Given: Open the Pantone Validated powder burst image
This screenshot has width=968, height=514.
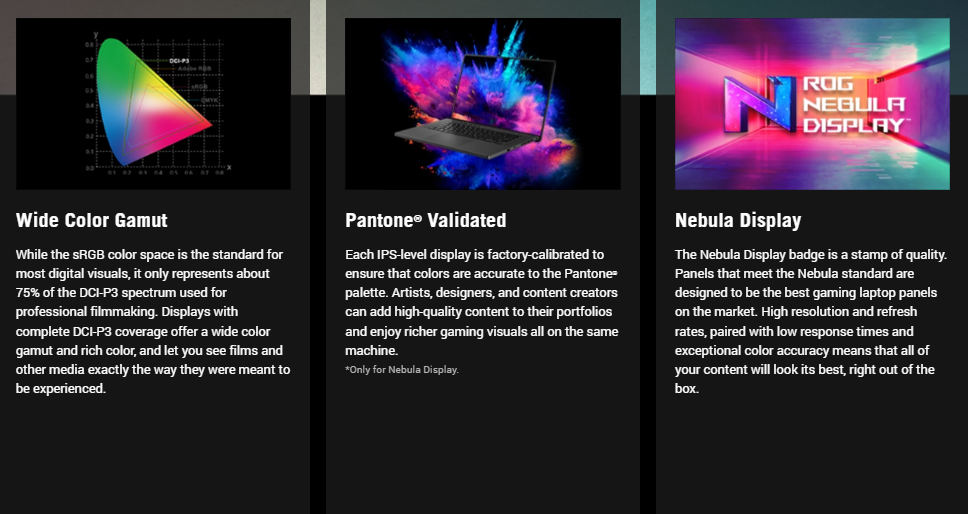Looking at the screenshot, I should point(483,104).
